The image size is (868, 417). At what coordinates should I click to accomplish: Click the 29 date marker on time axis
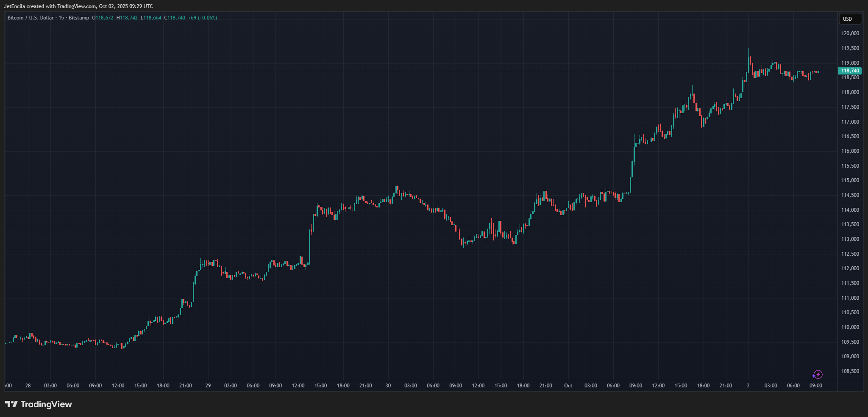point(208,386)
